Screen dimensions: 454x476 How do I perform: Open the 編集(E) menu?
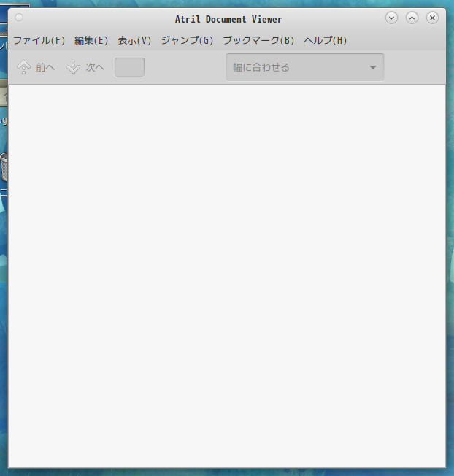(91, 40)
